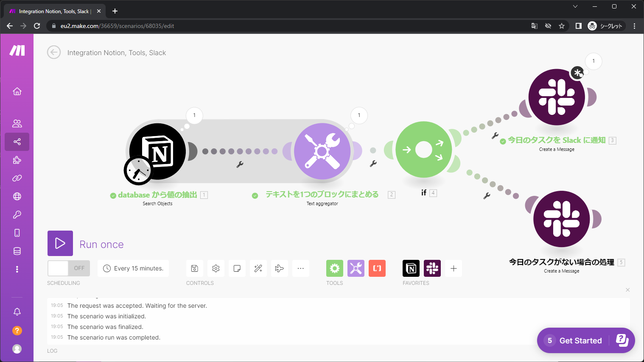
Task: Save scenario with floppy disk icon
Action: 194,268
